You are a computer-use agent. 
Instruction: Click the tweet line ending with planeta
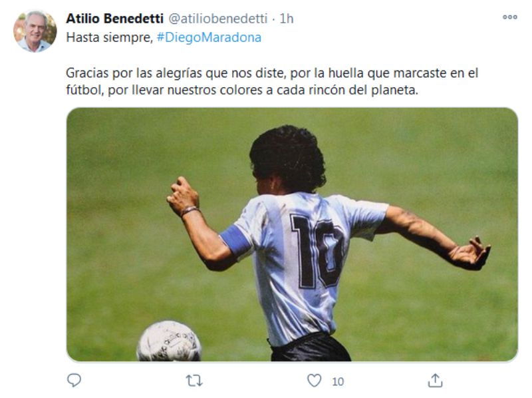(x=242, y=91)
